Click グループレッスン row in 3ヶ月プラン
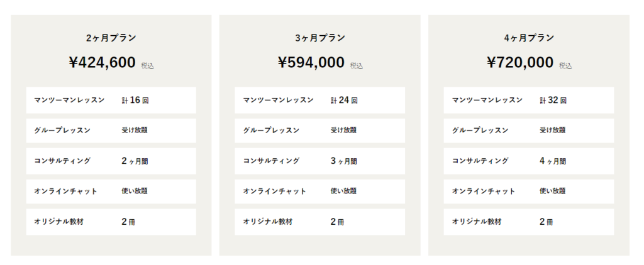 pyautogui.click(x=319, y=131)
